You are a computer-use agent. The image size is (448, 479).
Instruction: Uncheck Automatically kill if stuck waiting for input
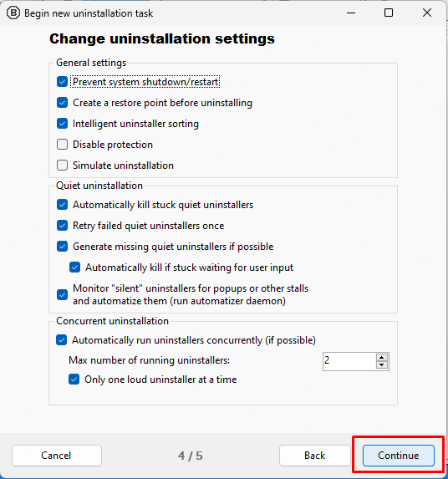click(75, 268)
